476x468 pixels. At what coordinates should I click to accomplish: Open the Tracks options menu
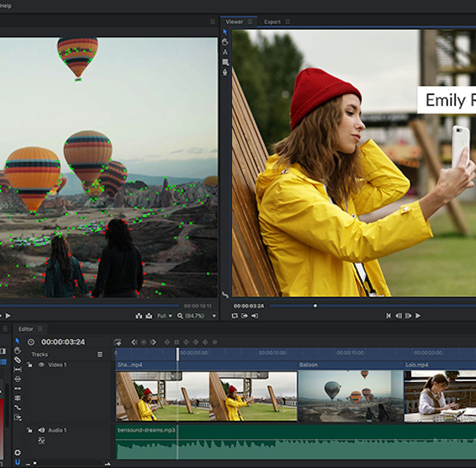(x=100, y=354)
